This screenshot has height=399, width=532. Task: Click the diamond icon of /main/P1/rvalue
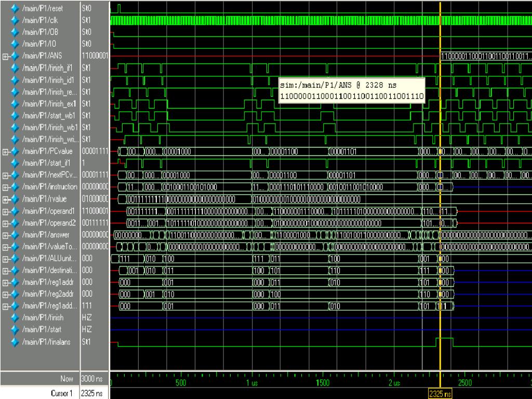click(15, 199)
